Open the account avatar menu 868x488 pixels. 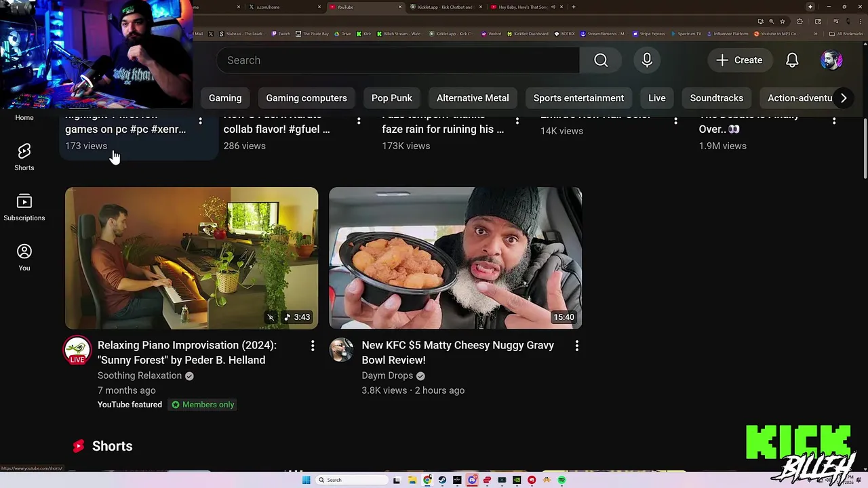click(831, 60)
